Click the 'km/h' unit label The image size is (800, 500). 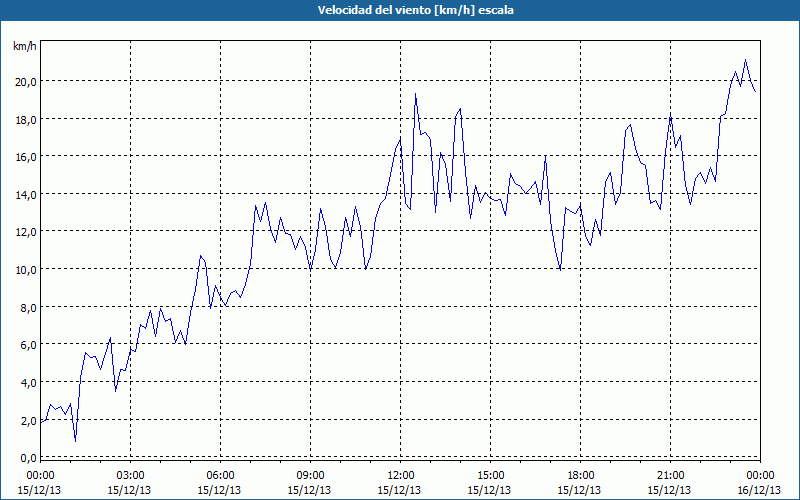(x=24, y=46)
